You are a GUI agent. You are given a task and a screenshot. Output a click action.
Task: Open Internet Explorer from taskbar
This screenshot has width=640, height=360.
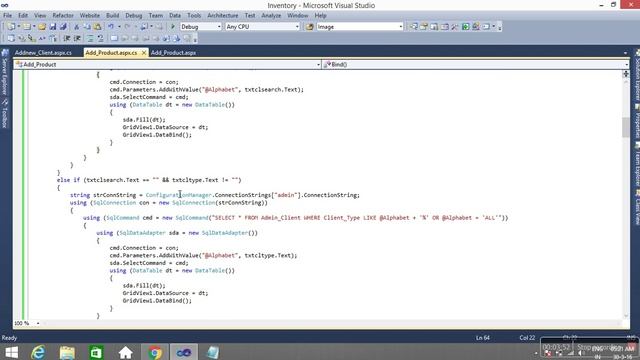coord(38,352)
